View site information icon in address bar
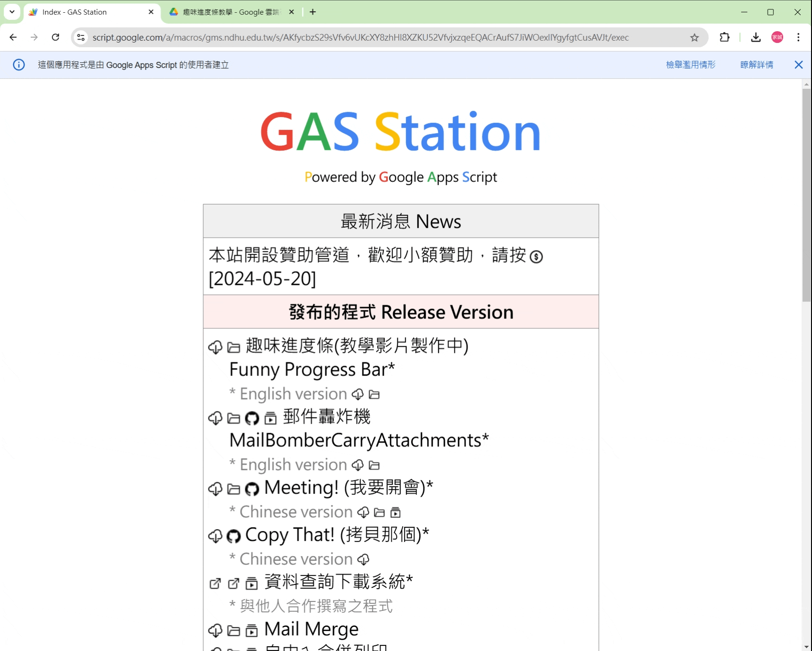 point(81,37)
